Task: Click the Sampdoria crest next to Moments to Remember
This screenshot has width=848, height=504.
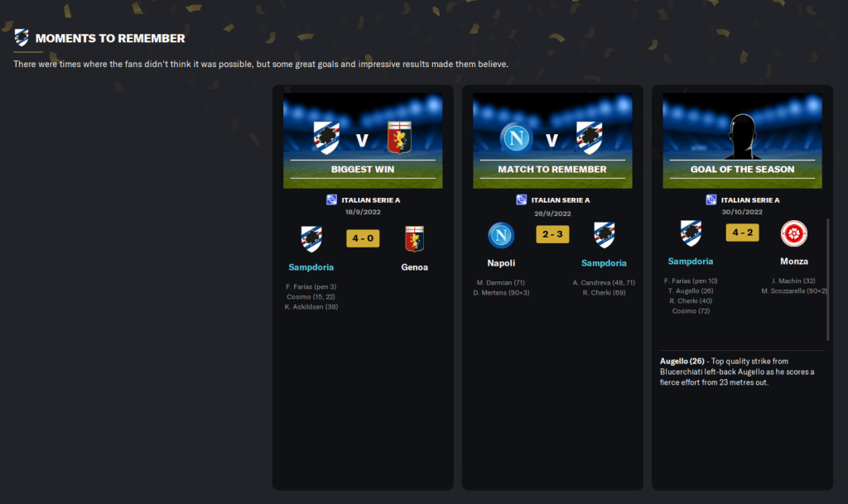Action: [22, 38]
